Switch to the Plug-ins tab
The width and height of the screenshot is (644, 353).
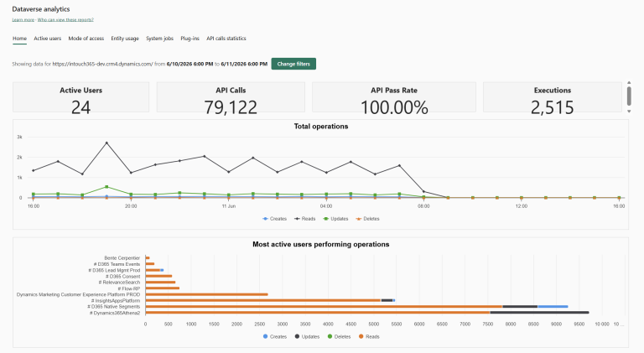(x=190, y=39)
